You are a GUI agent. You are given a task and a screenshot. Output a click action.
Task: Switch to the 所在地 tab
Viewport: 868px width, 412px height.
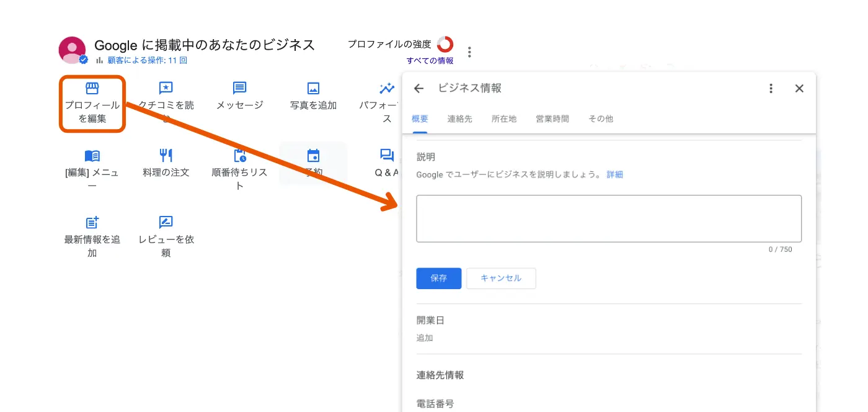click(x=504, y=119)
